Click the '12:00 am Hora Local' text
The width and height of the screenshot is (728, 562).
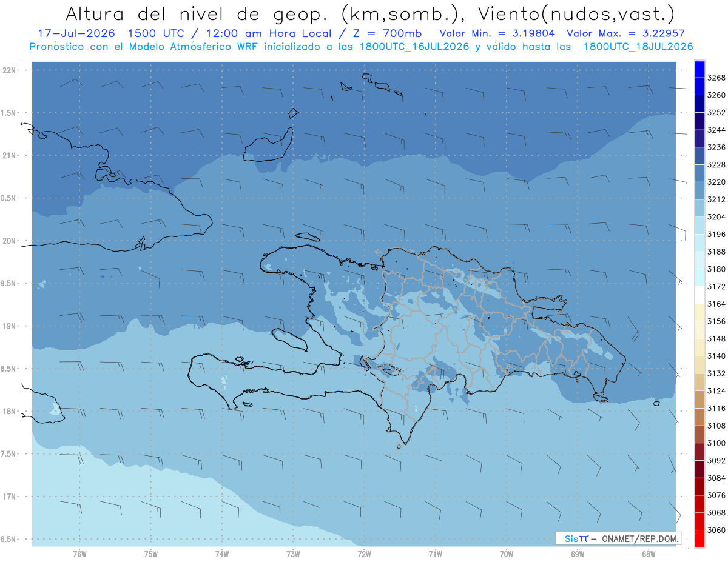pos(269,33)
